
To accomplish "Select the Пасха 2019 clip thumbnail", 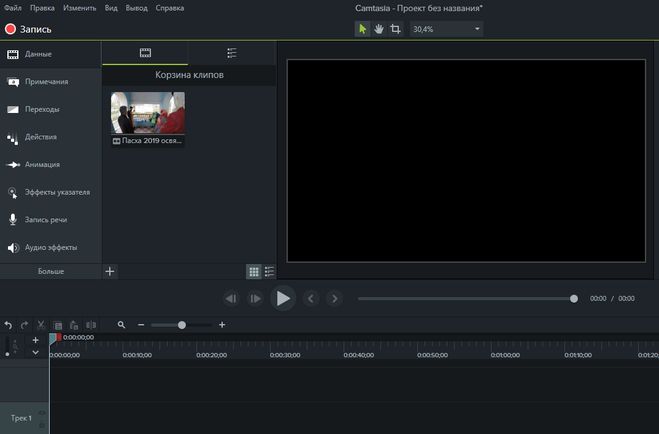I will 148,119.
